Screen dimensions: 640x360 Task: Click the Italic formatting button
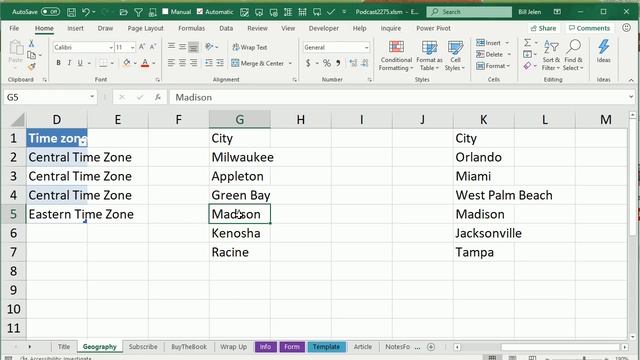(69, 63)
